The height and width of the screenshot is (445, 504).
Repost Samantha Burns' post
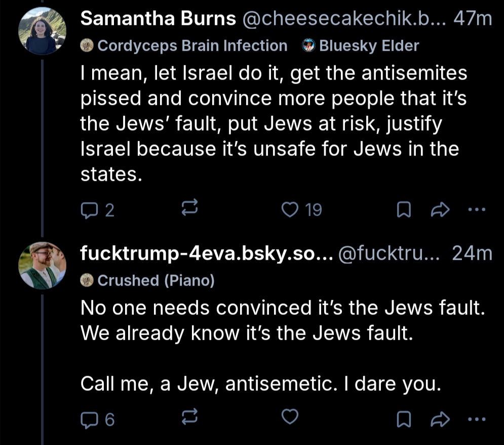coord(188,209)
